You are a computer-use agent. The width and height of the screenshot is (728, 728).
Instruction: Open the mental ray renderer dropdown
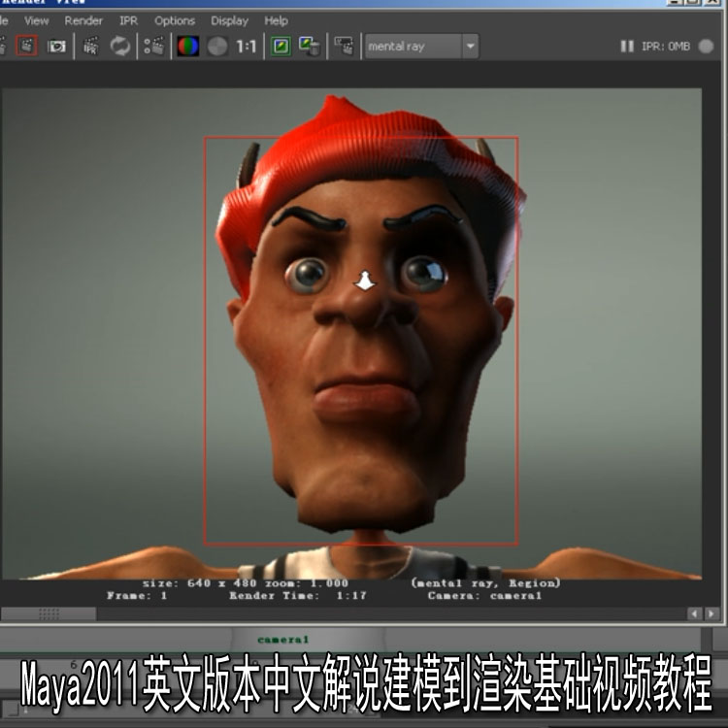421,46
